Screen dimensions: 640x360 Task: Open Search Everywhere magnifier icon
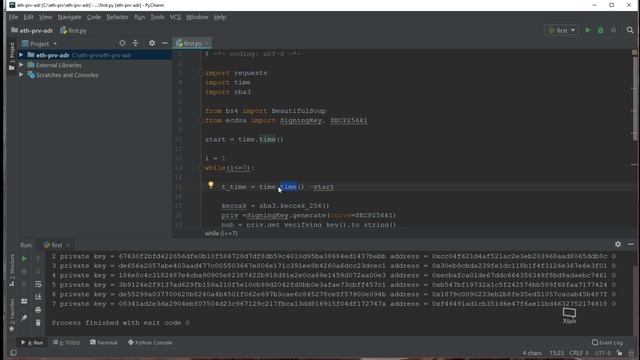(x=630, y=30)
